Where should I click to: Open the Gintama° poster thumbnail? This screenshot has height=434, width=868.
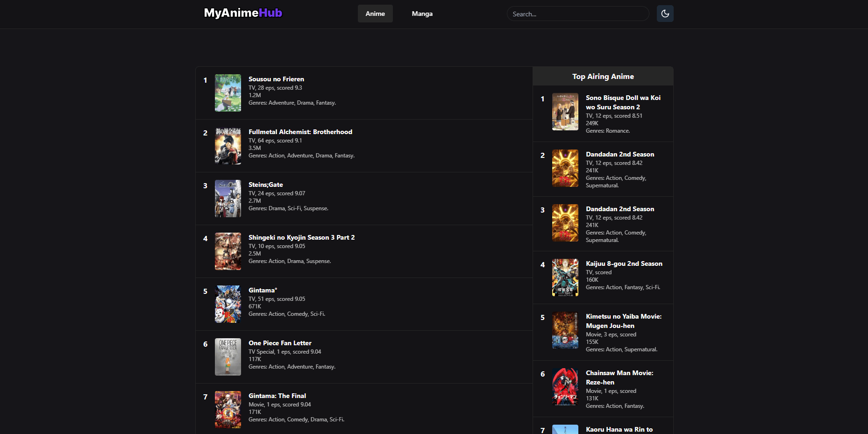point(228,304)
